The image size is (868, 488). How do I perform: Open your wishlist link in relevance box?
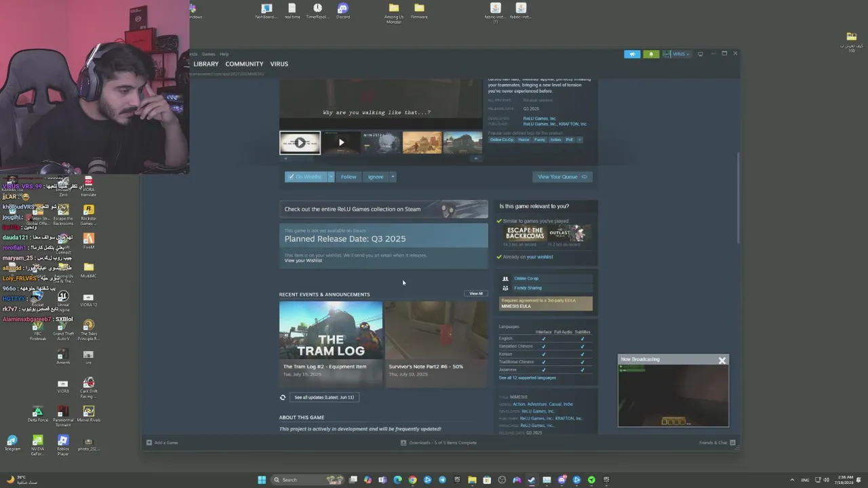[x=539, y=257]
